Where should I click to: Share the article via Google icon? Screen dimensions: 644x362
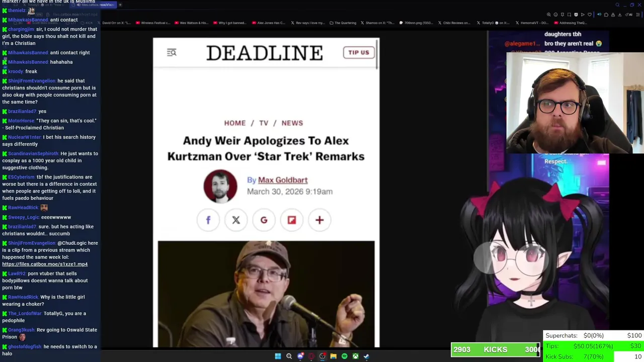click(264, 220)
